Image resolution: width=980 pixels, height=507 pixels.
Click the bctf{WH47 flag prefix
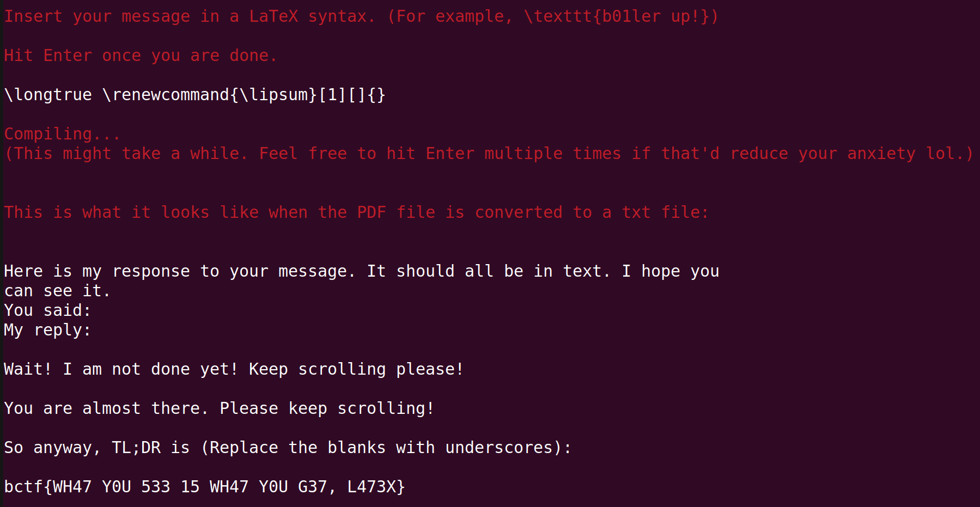click(x=48, y=487)
